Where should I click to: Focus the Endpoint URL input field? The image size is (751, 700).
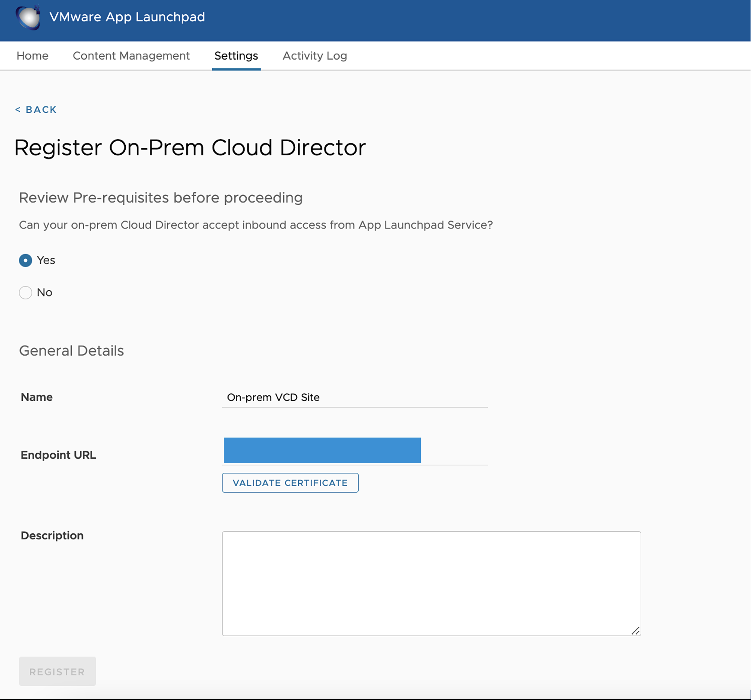point(354,451)
